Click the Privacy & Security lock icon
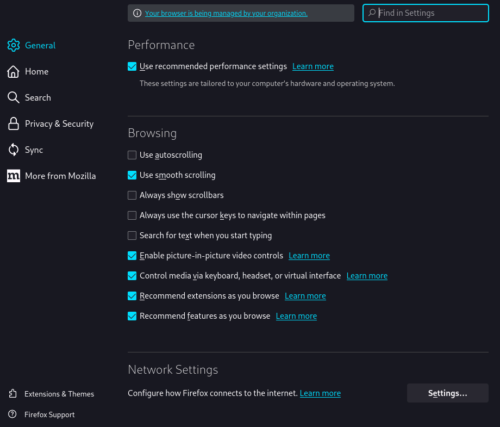500x427 pixels. 13,124
